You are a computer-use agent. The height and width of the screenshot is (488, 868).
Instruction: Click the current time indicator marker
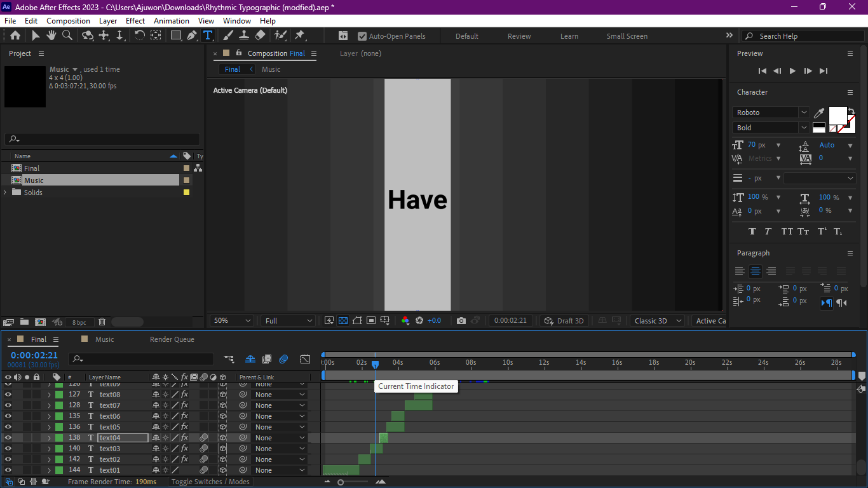tap(375, 364)
